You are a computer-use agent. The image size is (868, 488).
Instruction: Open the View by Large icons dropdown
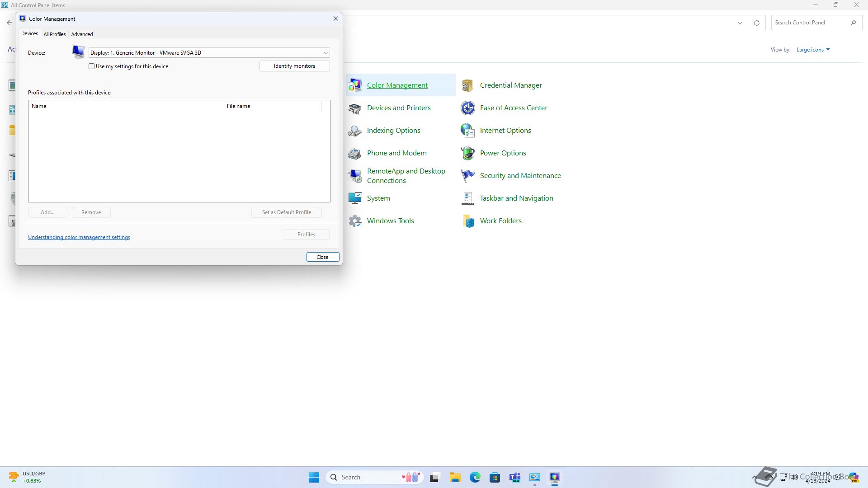pyautogui.click(x=812, y=50)
